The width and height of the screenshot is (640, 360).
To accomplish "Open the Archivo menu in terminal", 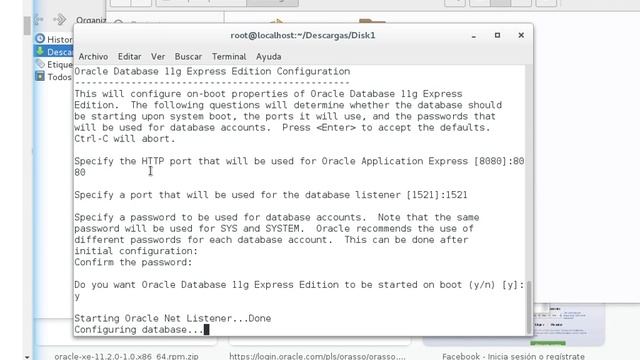I will pyautogui.click(x=93, y=57).
